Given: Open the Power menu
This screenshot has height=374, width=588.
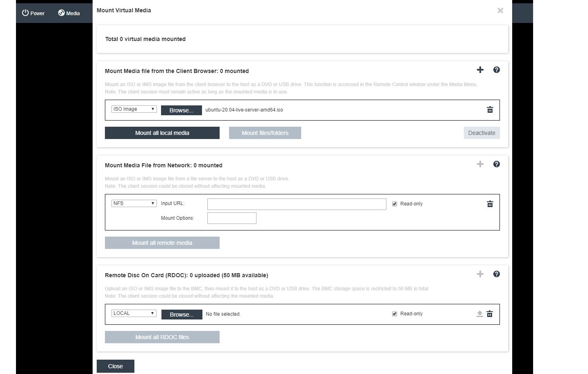Looking at the screenshot, I should tap(33, 13).
